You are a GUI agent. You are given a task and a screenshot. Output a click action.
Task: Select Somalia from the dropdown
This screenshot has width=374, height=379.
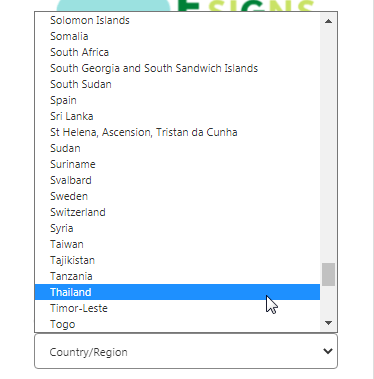coord(177,36)
